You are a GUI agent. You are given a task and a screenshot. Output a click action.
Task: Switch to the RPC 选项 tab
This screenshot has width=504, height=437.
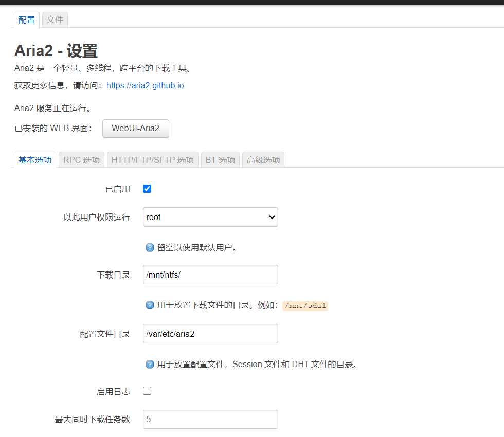pyautogui.click(x=81, y=160)
